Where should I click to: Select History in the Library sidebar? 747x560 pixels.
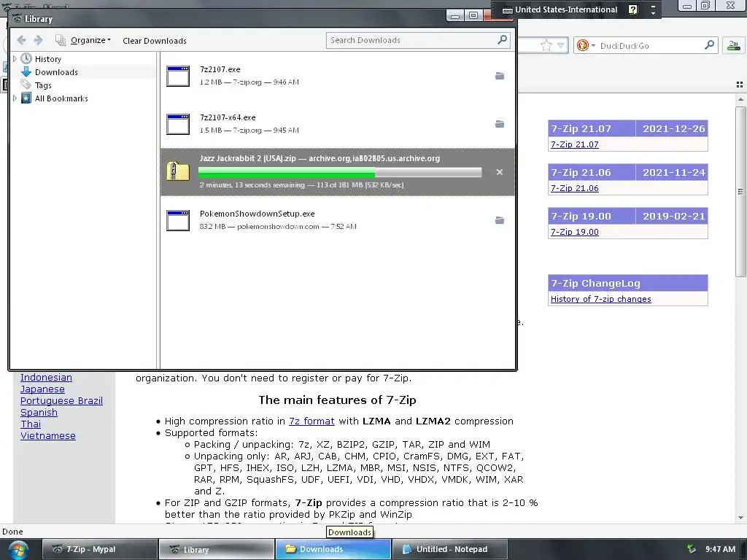click(48, 59)
